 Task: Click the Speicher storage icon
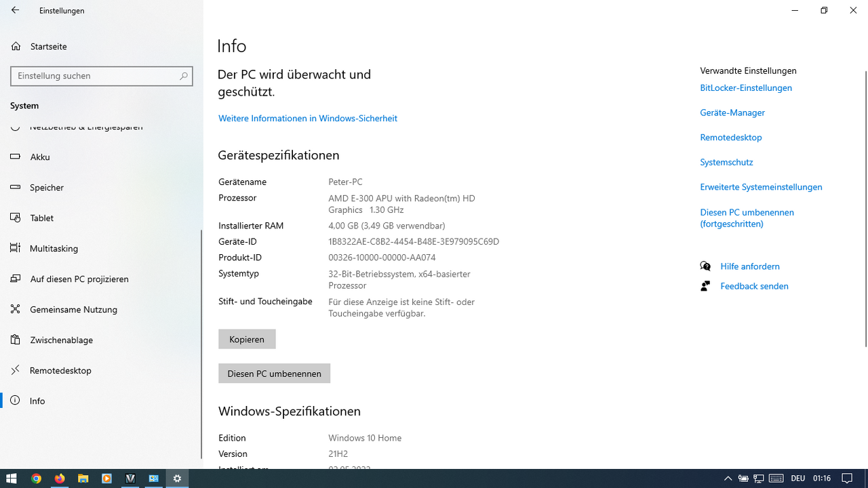coord(16,187)
